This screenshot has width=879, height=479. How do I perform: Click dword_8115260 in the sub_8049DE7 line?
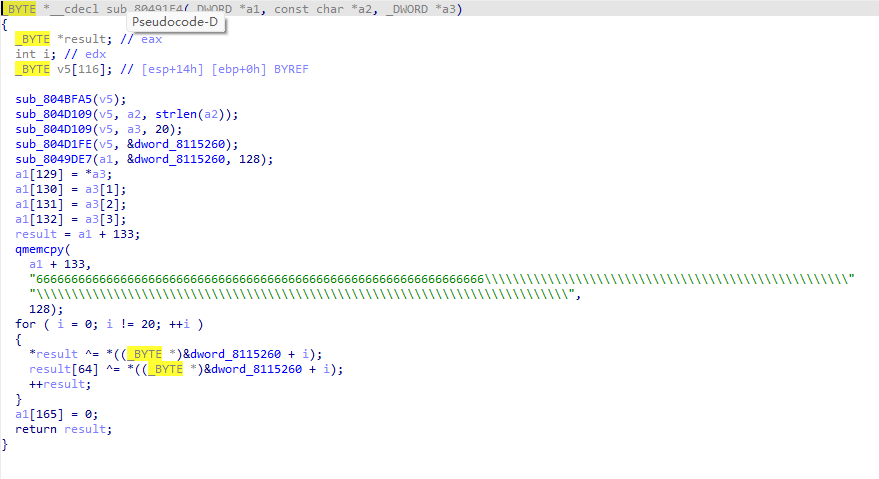[x=179, y=159]
